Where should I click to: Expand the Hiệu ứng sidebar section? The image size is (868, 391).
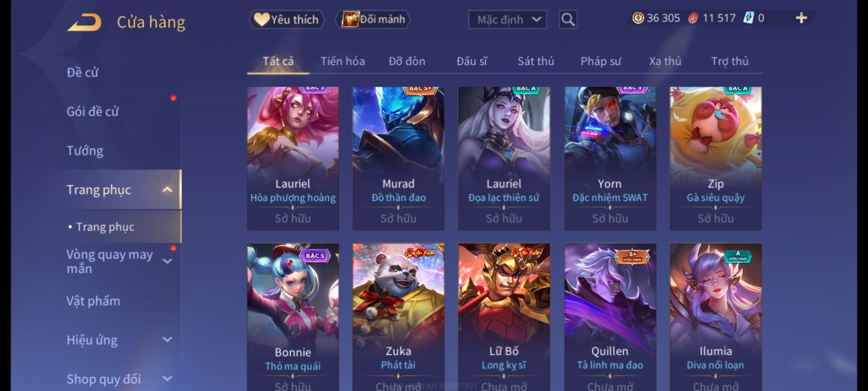(x=167, y=340)
